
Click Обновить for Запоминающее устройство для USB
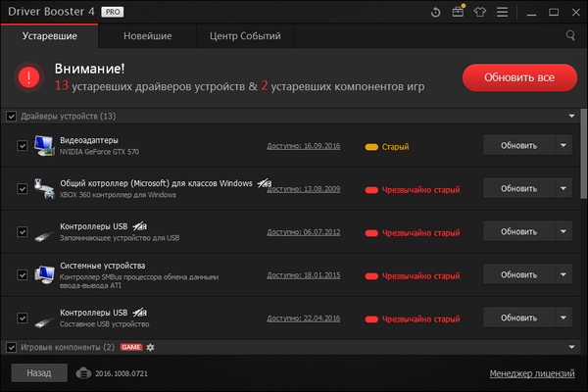(x=519, y=232)
